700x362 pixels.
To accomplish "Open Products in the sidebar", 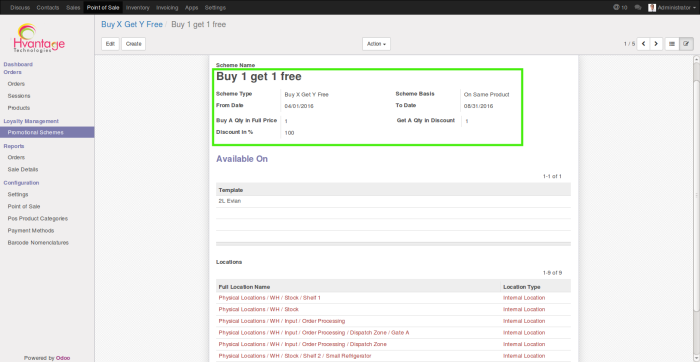I will [x=19, y=108].
